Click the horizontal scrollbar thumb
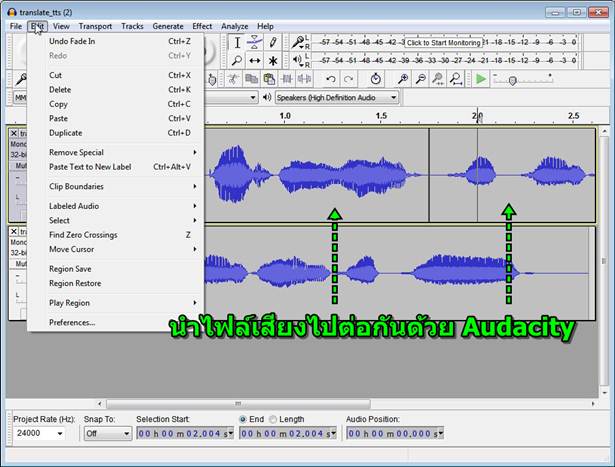Viewport: 615px width, 467px height. [238, 403]
